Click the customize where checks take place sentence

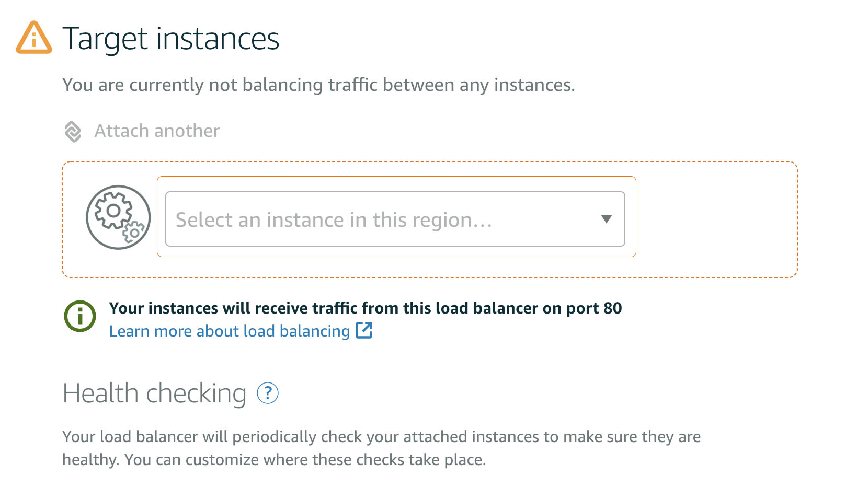pyautogui.click(x=305, y=460)
